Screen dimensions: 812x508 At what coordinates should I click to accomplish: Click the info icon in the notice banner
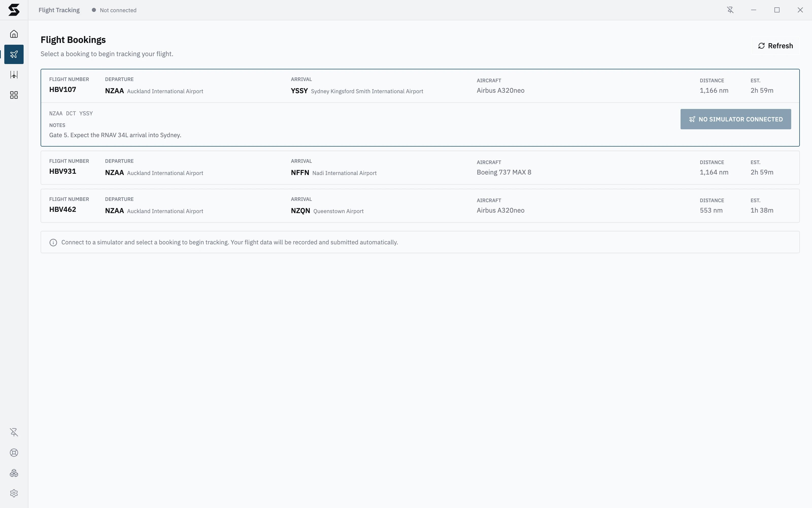point(53,243)
